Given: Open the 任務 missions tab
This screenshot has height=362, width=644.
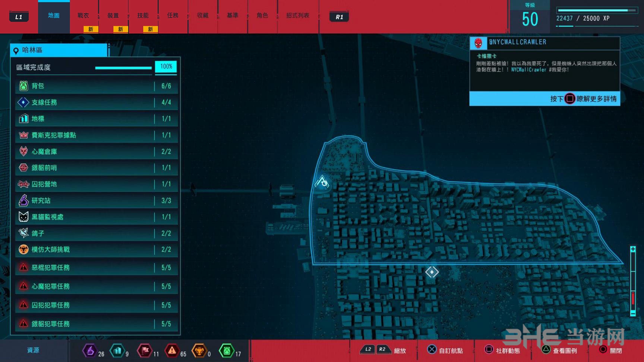Looking at the screenshot, I should pyautogui.click(x=173, y=16).
